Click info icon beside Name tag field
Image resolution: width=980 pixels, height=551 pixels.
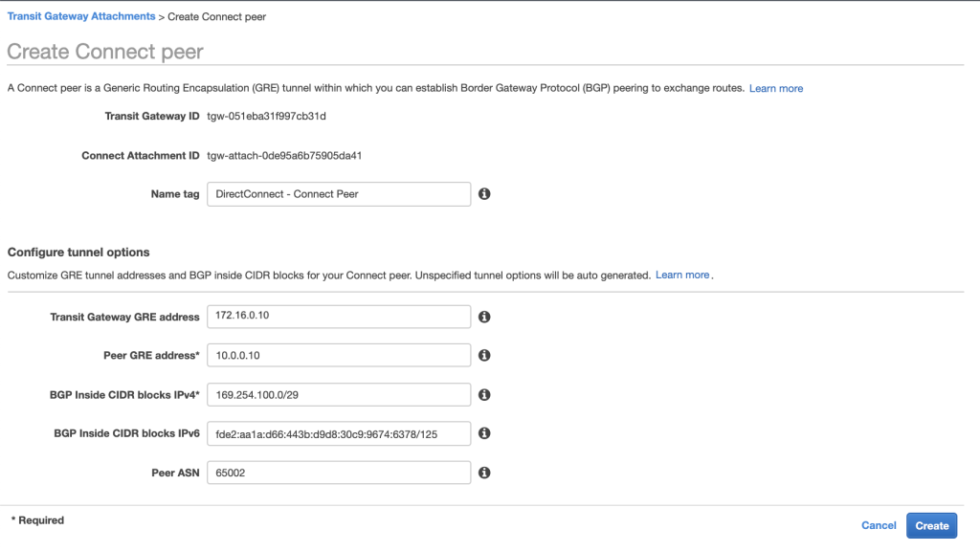pos(484,194)
